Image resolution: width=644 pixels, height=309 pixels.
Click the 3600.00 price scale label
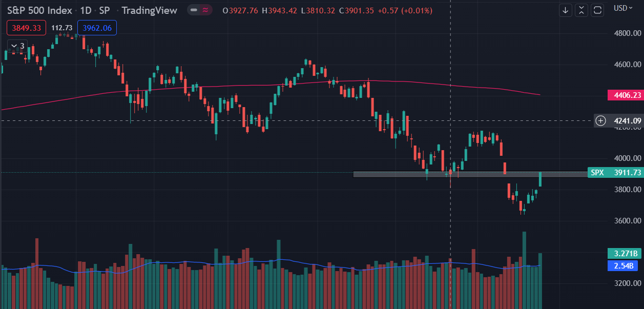[628, 221]
